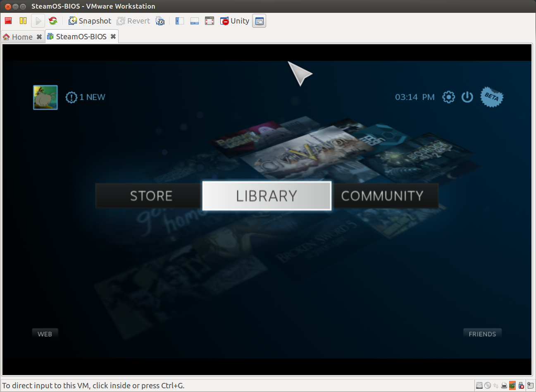The height and width of the screenshot is (392, 536).
Task: Click the red power off VM icon
Action: 8,21
